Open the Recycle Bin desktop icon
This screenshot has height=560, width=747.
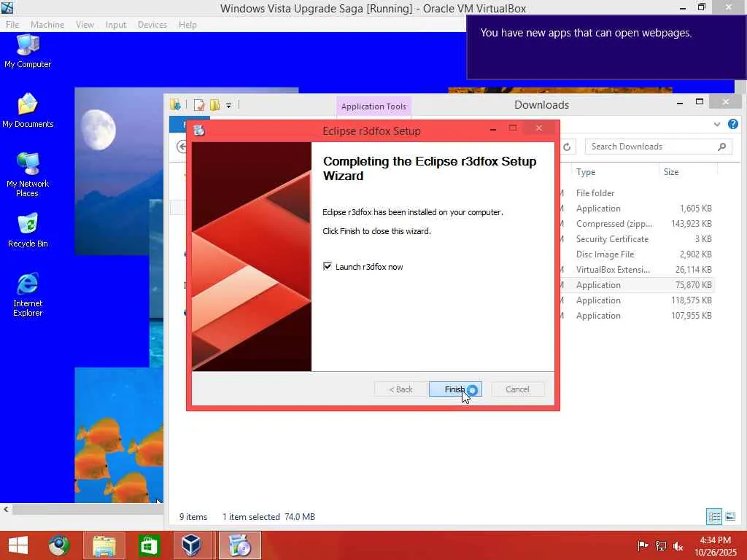click(28, 230)
